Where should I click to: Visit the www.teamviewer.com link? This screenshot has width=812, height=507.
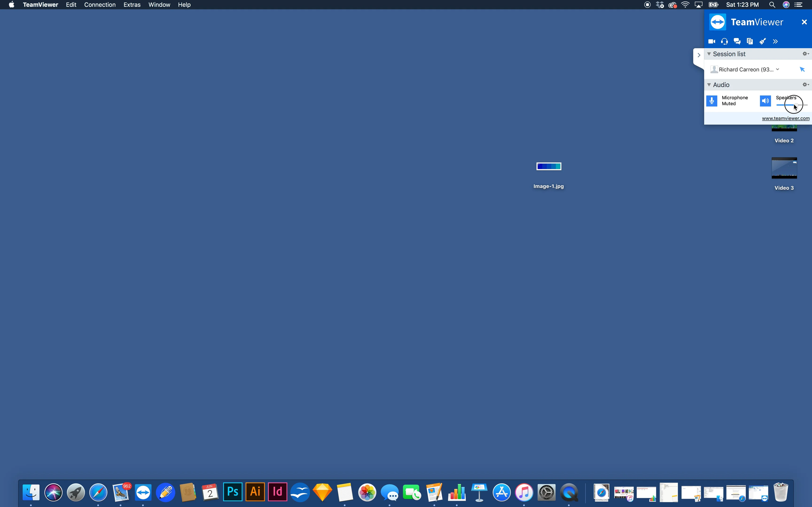[x=785, y=118]
